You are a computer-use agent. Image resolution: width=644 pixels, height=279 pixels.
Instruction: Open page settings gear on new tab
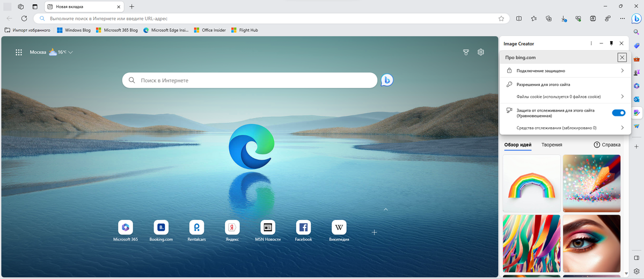(x=481, y=52)
